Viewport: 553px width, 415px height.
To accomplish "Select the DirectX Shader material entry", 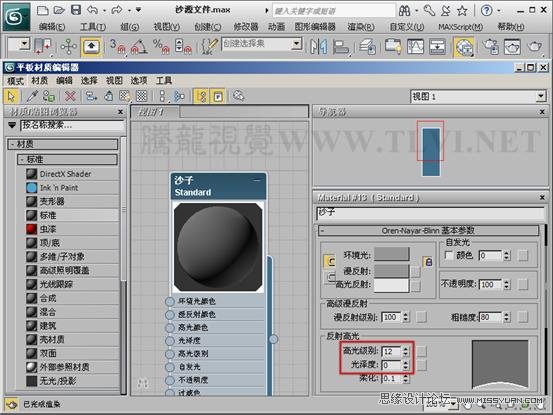I will [72, 174].
